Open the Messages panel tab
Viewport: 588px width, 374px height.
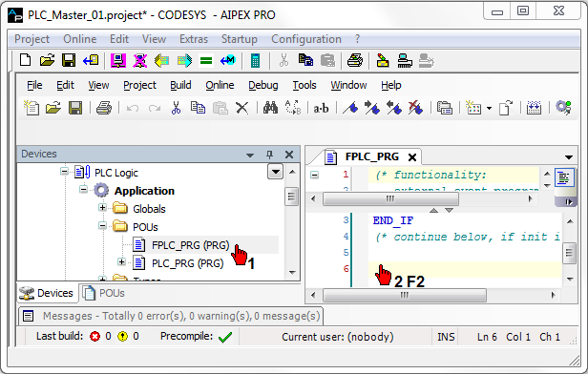click(x=171, y=316)
